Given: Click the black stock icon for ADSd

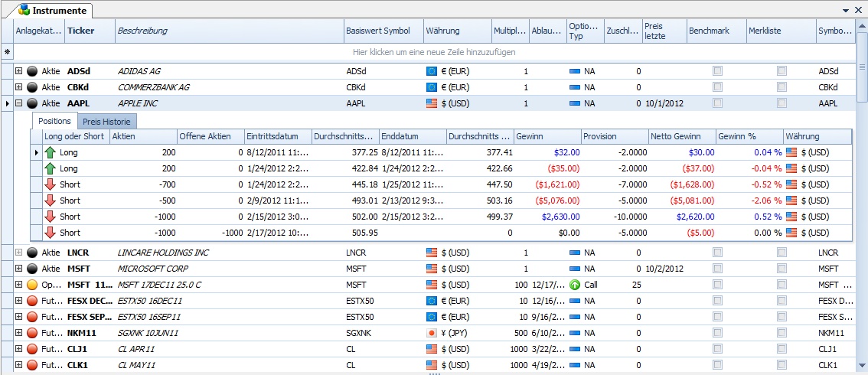Looking at the screenshot, I should tap(32, 71).
